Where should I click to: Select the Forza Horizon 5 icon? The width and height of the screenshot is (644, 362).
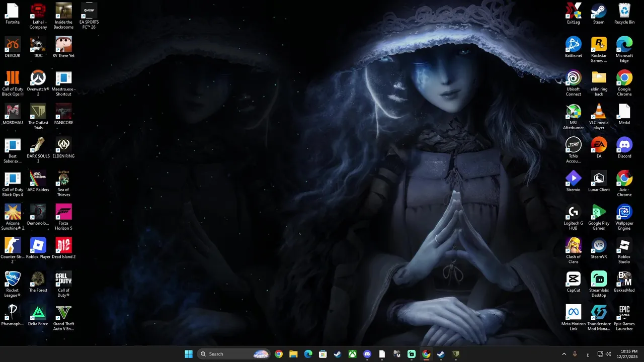[x=63, y=217]
